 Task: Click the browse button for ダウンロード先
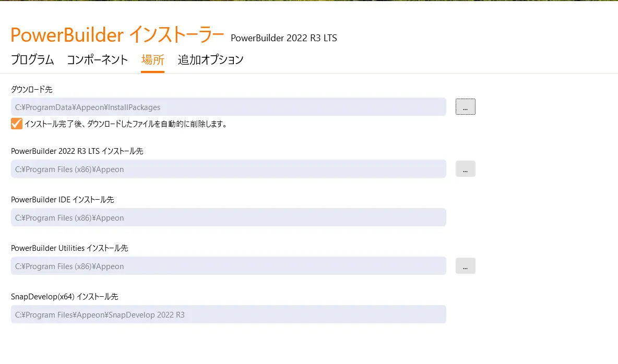[465, 107]
